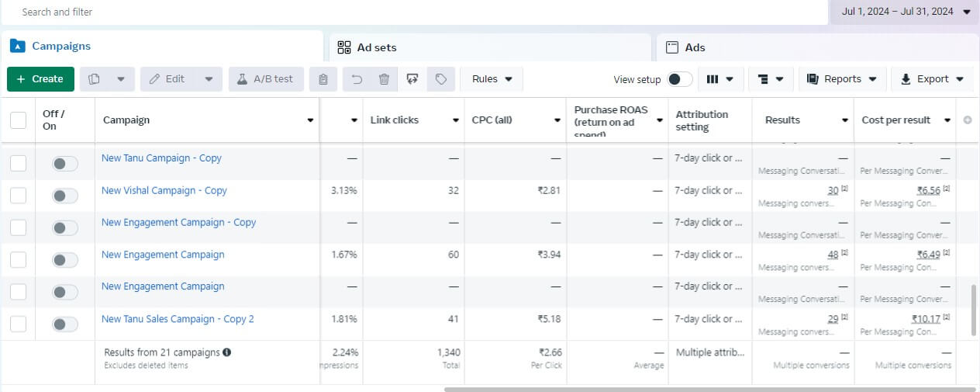
Task: Switch to the Ads tab
Action: pyautogui.click(x=695, y=47)
